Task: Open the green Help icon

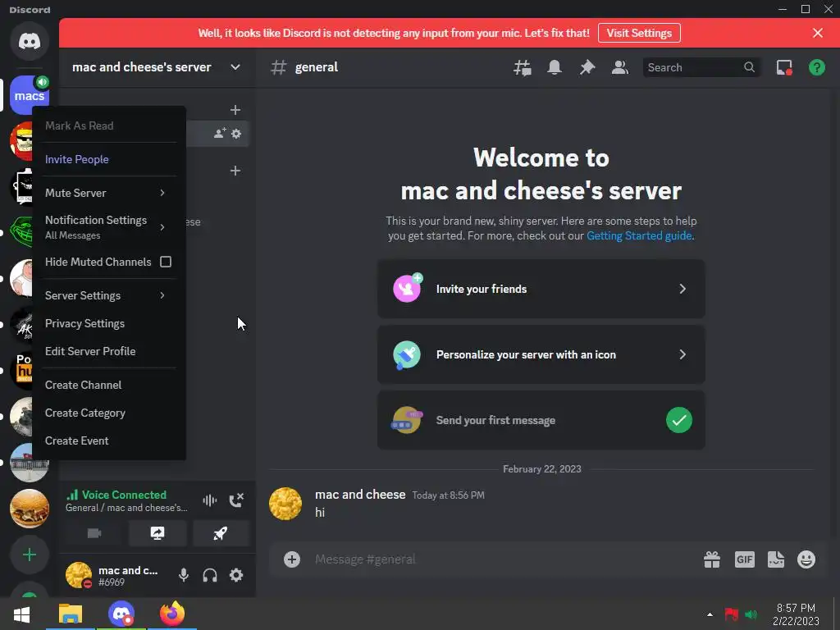Action: [x=816, y=67]
